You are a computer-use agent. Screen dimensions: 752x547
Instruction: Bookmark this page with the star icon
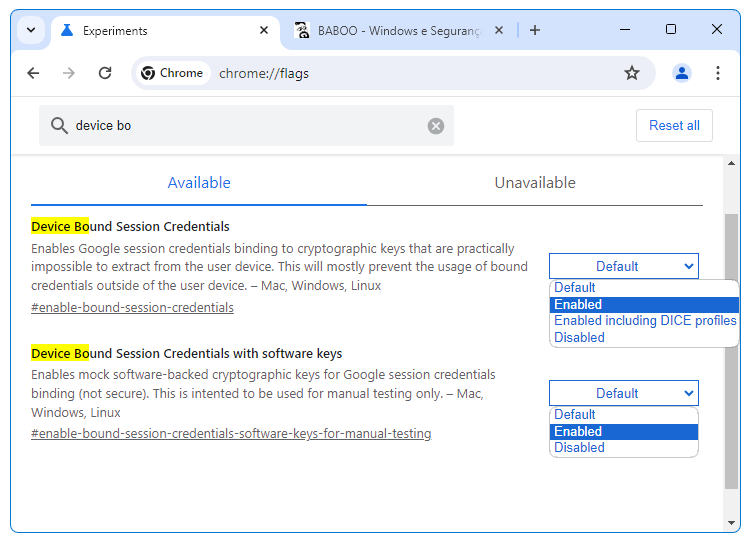632,73
